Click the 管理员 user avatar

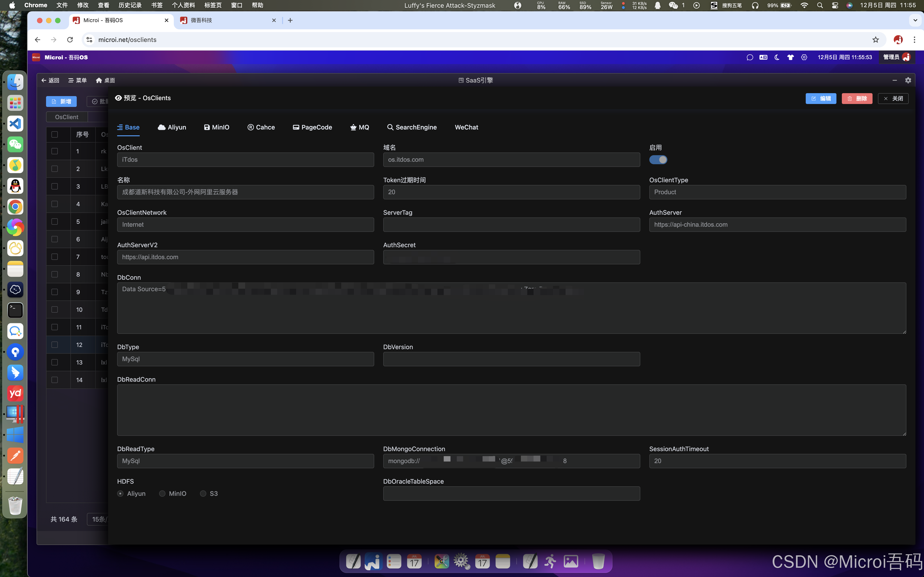tap(906, 57)
